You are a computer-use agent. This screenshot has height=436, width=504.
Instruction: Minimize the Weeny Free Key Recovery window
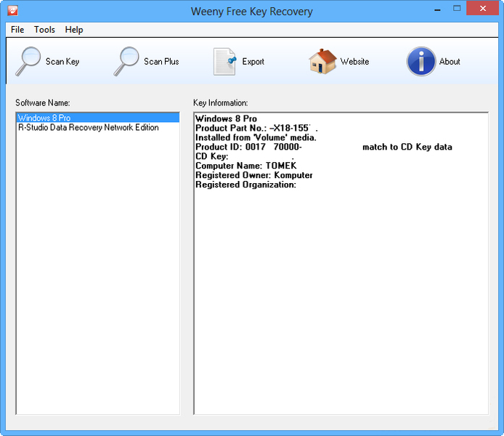[x=437, y=9]
